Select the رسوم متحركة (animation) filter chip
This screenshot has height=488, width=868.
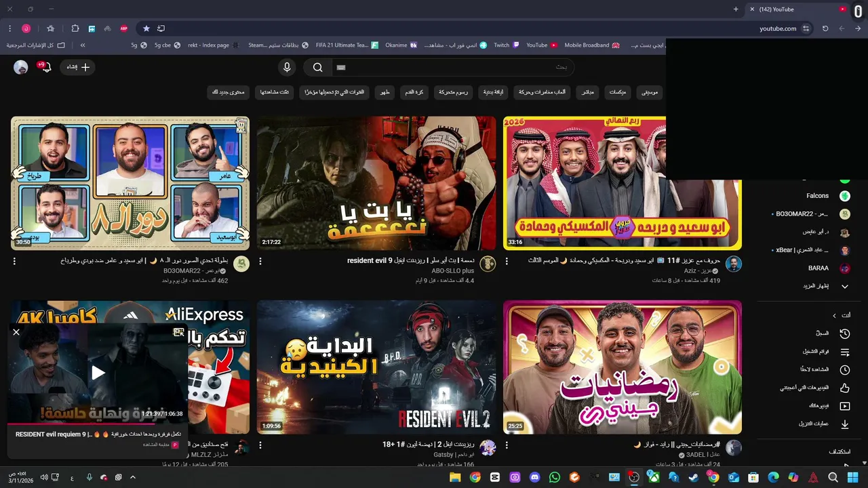click(453, 92)
